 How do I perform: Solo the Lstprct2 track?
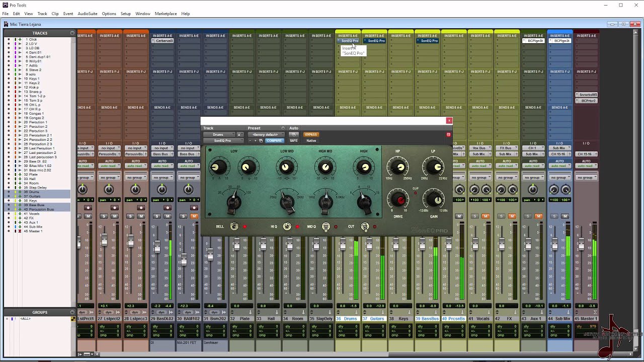click(x=104, y=216)
